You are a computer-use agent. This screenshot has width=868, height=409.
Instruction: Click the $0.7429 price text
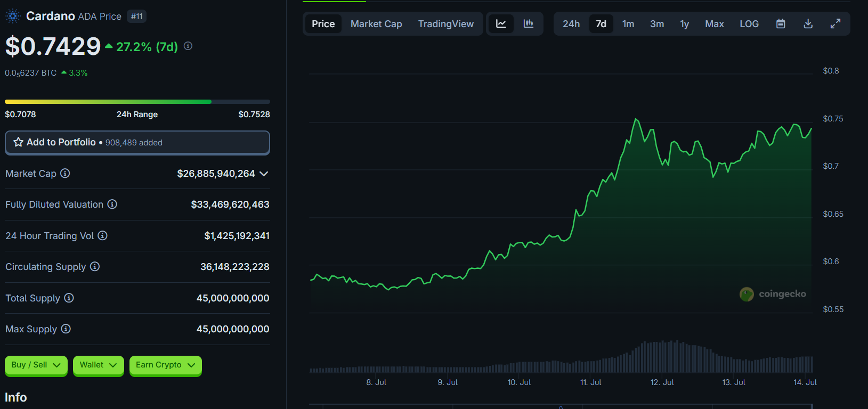pyautogui.click(x=53, y=46)
